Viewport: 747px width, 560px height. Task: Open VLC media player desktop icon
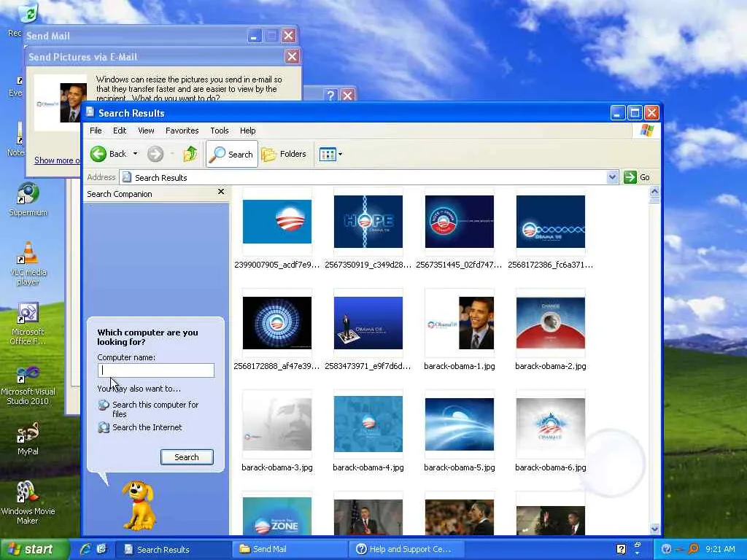click(28, 264)
